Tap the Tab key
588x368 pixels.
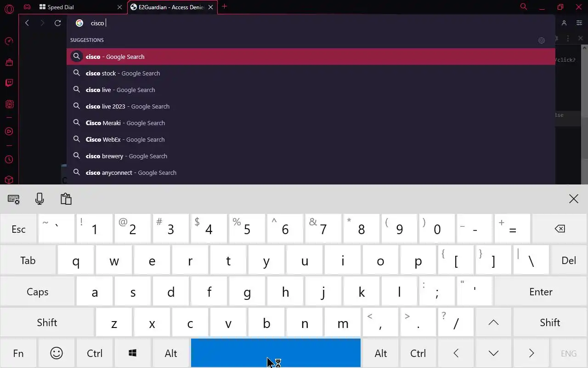(x=28, y=260)
